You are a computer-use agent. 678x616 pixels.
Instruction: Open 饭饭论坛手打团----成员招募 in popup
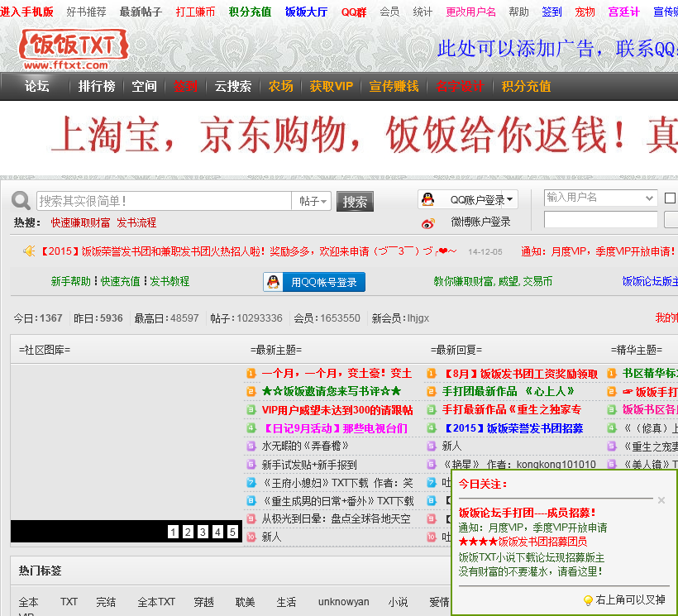point(527,513)
